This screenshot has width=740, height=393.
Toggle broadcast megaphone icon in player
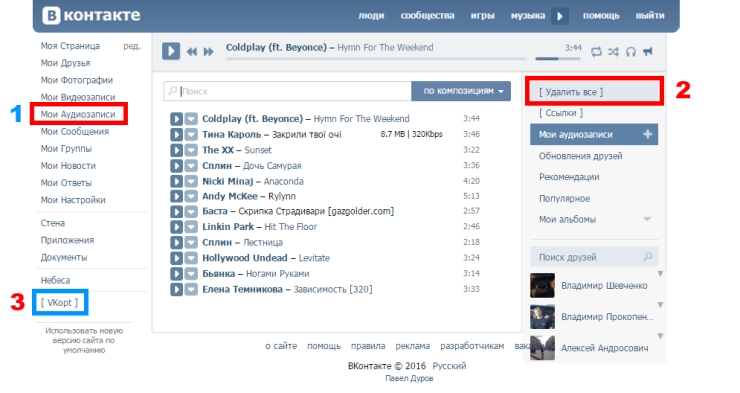(x=648, y=51)
